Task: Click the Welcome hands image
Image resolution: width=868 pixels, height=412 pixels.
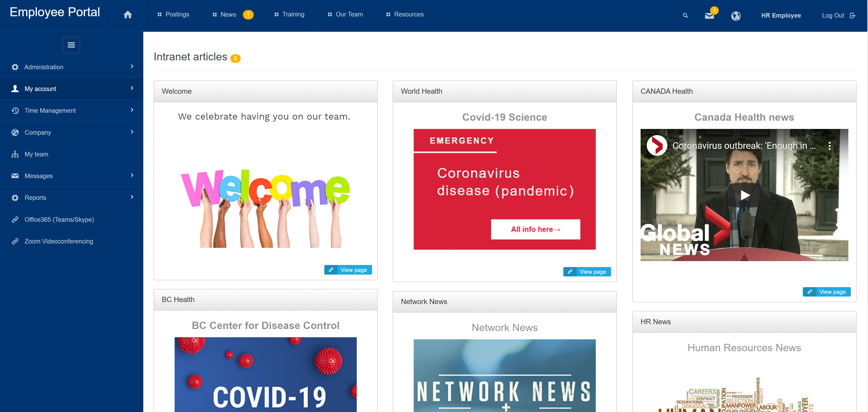Action: pyautogui.click(x=266, y=208)
